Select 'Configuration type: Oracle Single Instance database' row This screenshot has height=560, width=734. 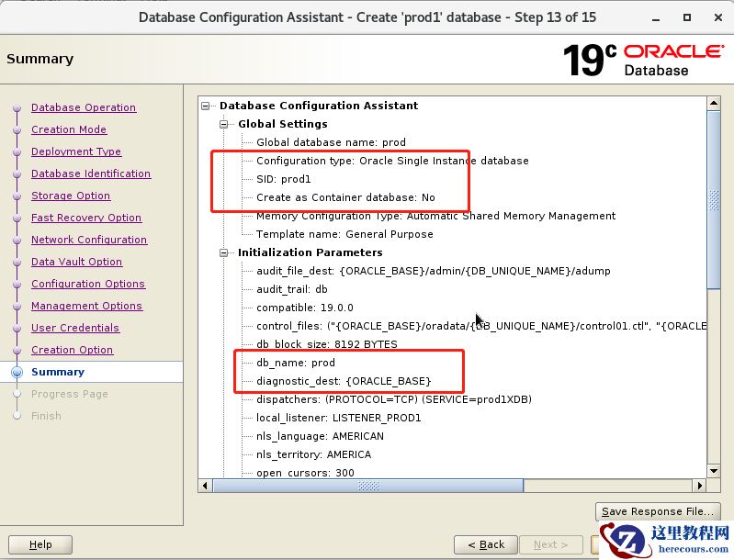(392, 161)
